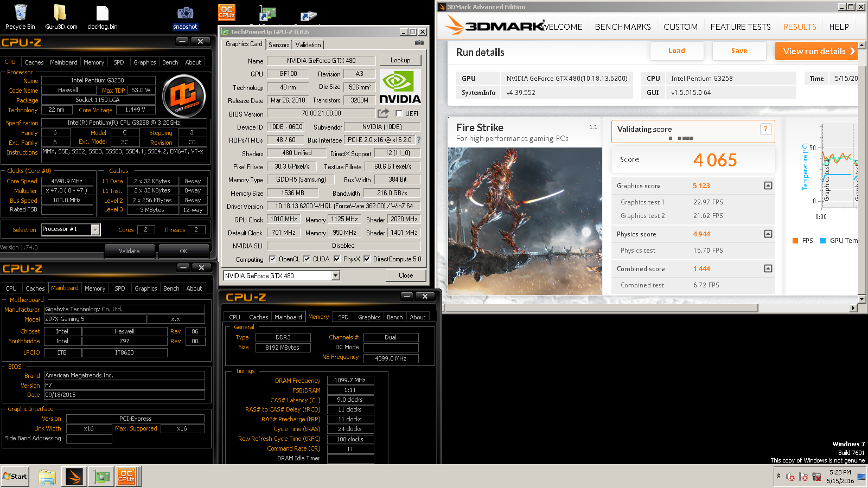Open the Sensors tab in GPU-Z

point(279,45)
